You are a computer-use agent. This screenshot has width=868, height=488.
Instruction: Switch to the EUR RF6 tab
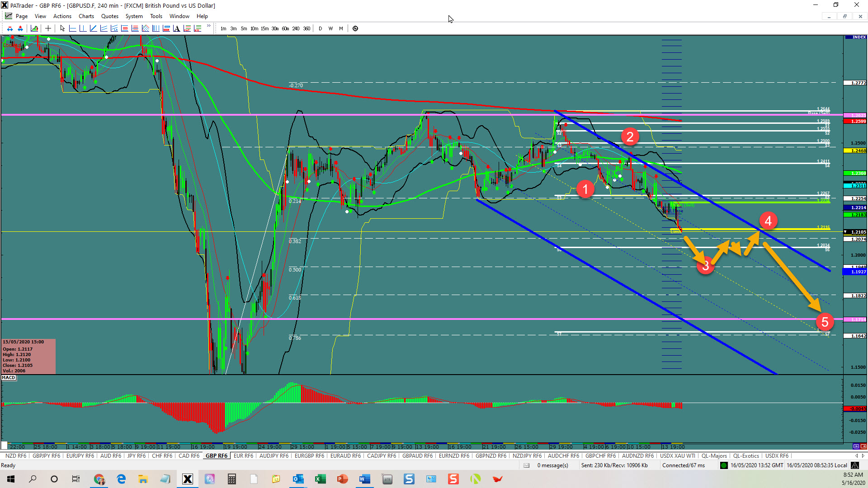click(243, 456)
